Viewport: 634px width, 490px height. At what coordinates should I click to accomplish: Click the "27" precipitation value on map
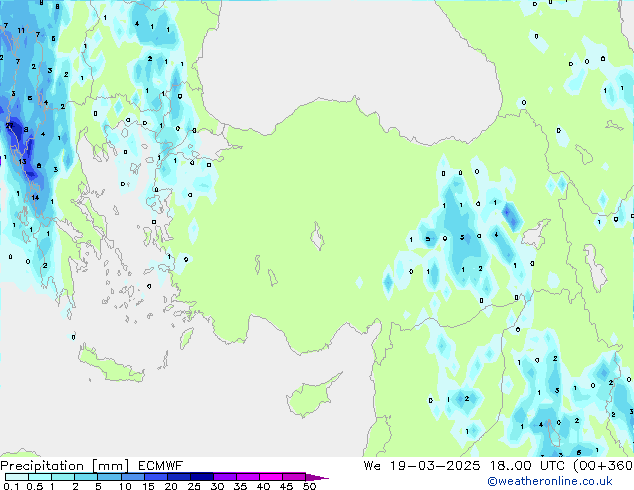click(9, 126)
